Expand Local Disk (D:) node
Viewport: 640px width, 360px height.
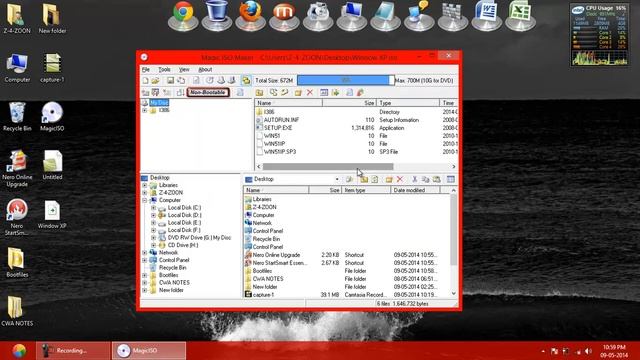[x=153, y=215]
